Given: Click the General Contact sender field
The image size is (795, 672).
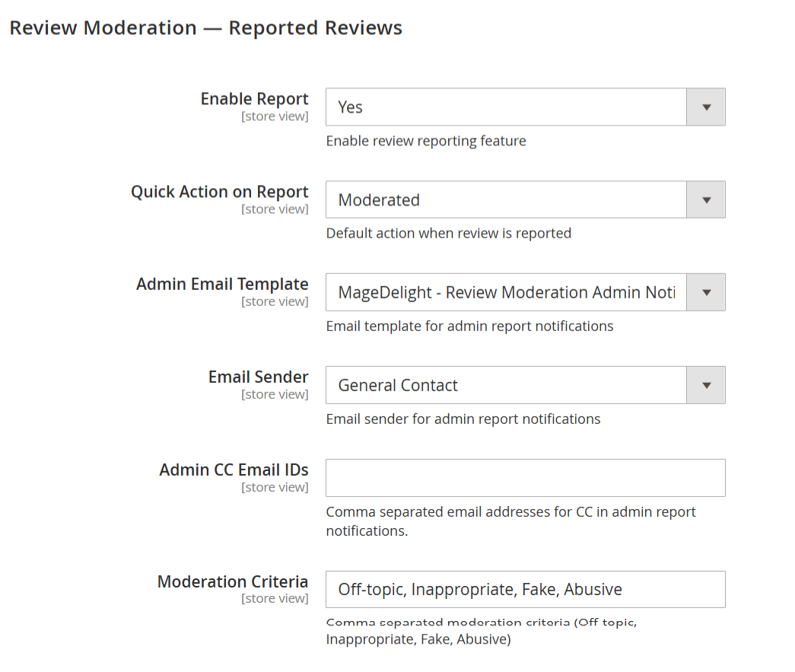Looking at the screenshot, I should (x=506, y=385).
